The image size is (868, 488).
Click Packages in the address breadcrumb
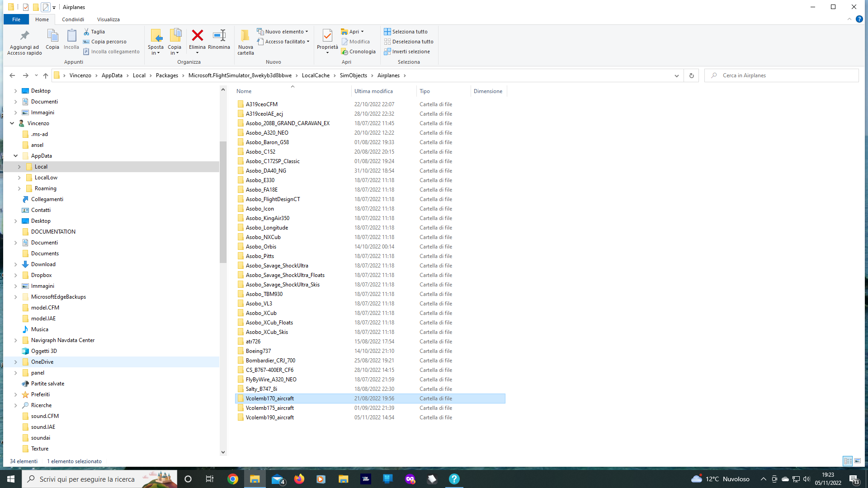pyautogui.click(x=167, y=75)
